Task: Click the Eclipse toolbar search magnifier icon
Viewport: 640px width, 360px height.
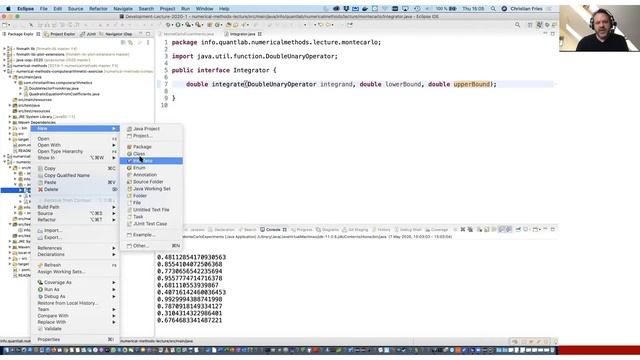Action: pos(518,25)
